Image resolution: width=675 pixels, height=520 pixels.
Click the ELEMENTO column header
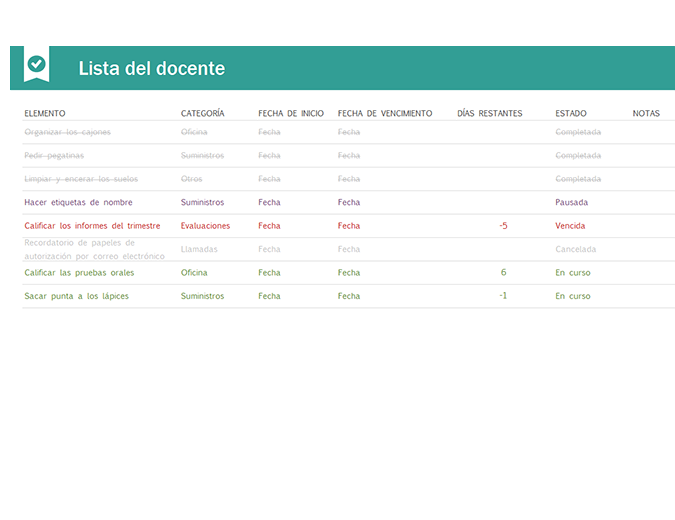45,113
